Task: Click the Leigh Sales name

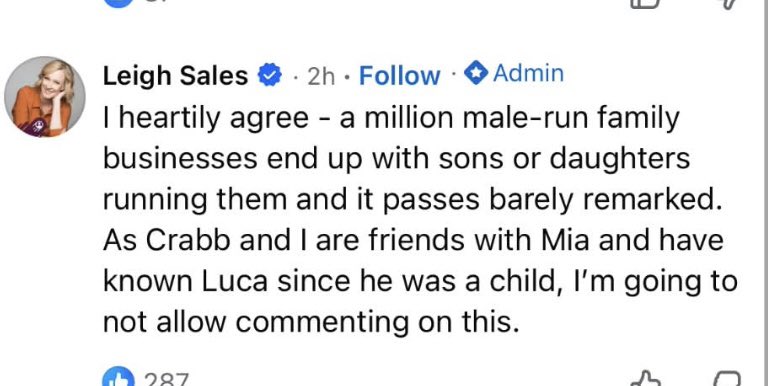Action: tap(175, 75)
